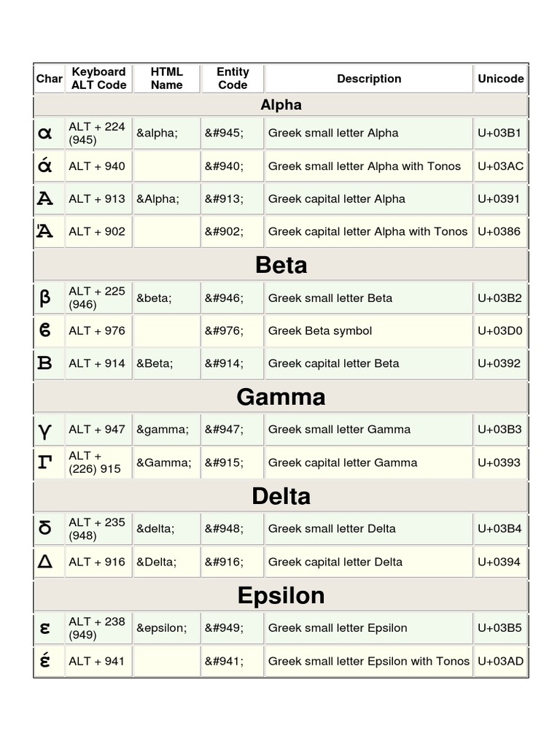
Task: Click the capital Delta triangle glyph
Action: point(45,562)
